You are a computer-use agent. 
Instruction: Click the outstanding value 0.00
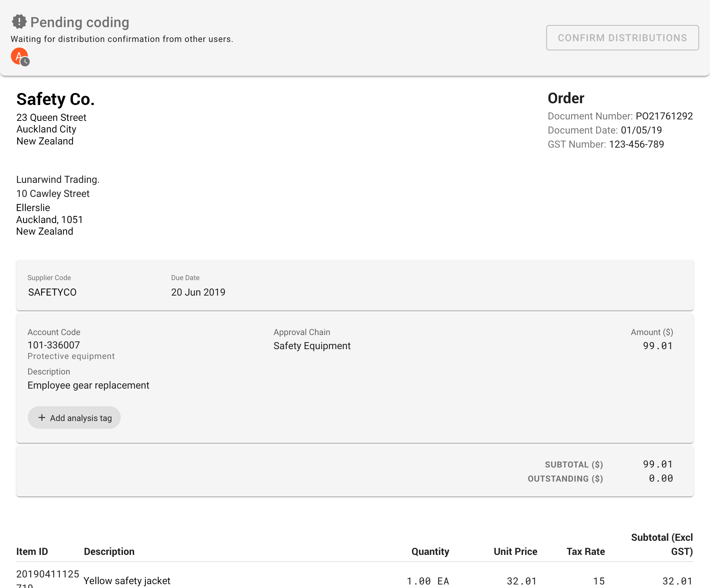[661, 478]
